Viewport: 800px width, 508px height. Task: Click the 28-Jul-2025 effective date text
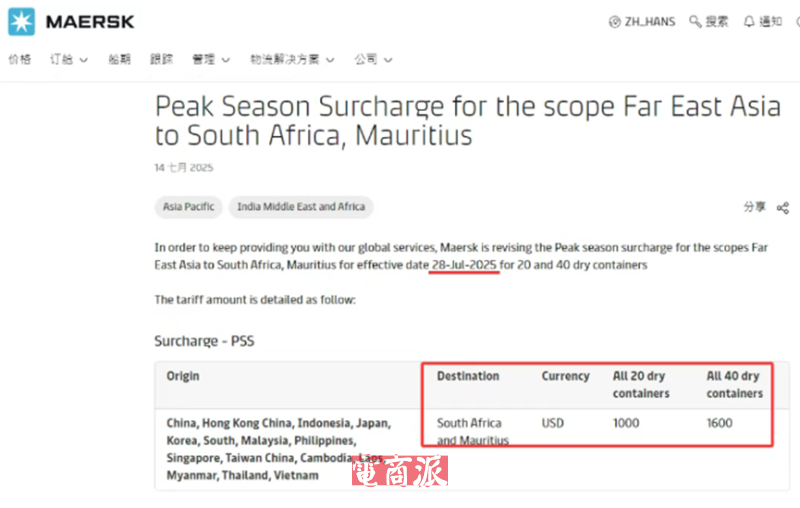click(464, 265)
